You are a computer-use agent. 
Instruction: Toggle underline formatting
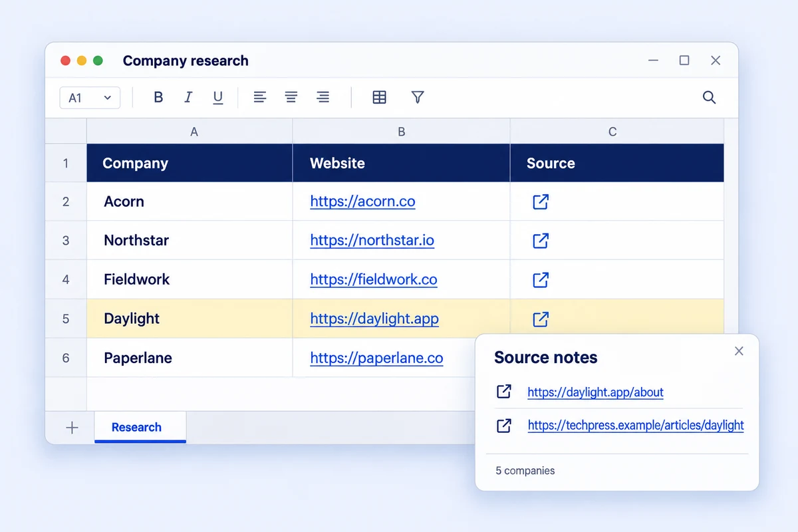(x=217, y=98)
